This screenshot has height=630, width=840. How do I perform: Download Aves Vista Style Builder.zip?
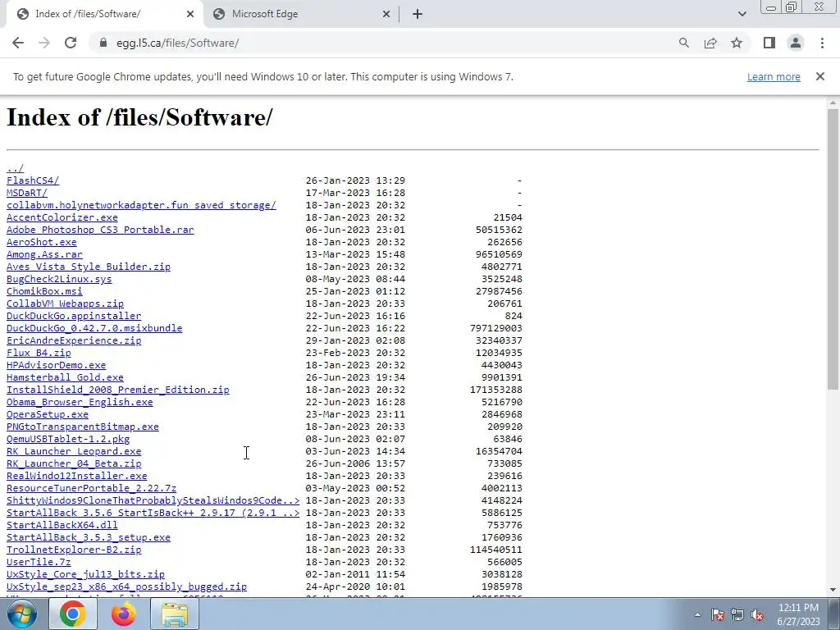click(89, 267)
